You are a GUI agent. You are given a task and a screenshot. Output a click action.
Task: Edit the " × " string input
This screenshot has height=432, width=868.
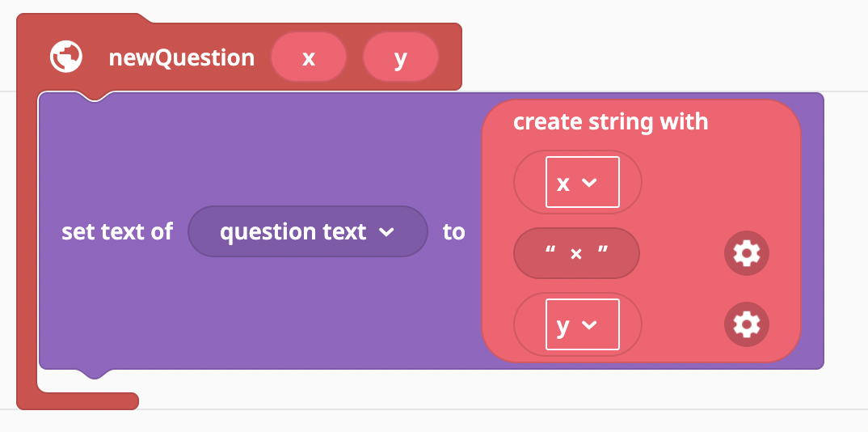[x=576, y=253]
